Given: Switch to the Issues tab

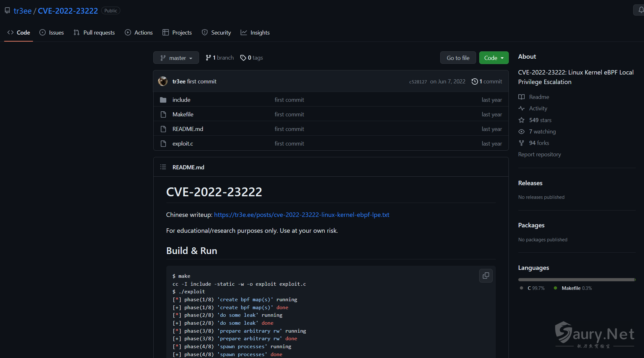Looking at the screenshot, I should click(x=52, y=33).
